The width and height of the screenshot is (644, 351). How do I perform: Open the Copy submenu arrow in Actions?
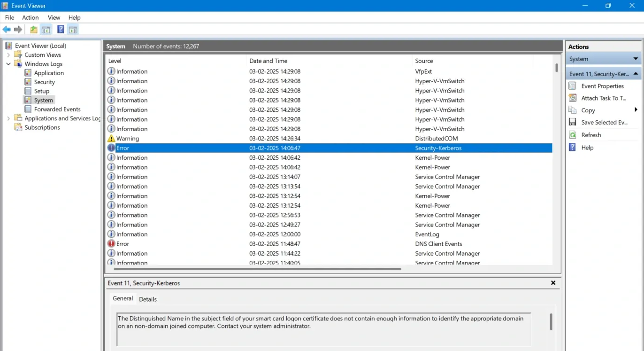tap(636, 110)
